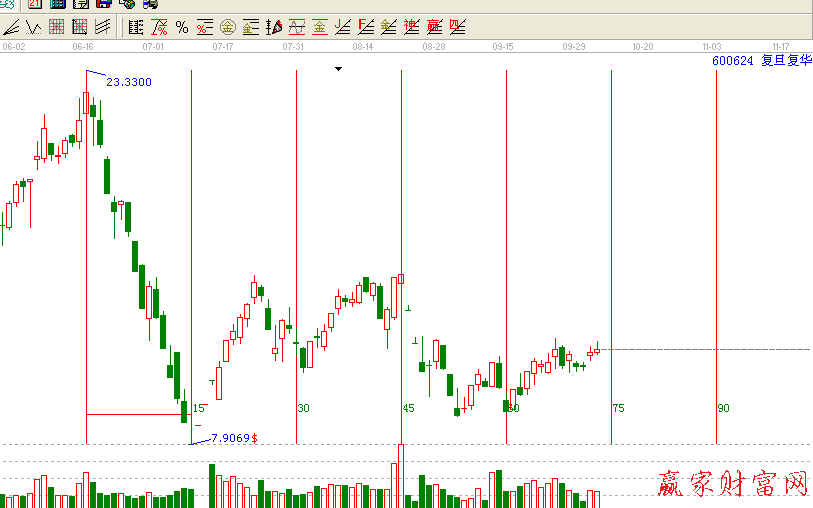Select the red J with lines tool
Screen dimensions: 813x508
[343, 27]
